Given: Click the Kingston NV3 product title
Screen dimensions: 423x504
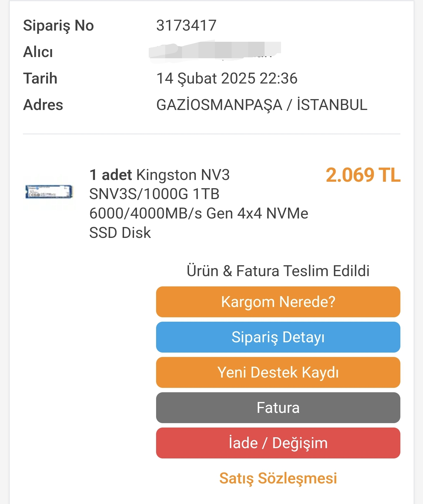Looking at the screenshot, I should (183, 175).
